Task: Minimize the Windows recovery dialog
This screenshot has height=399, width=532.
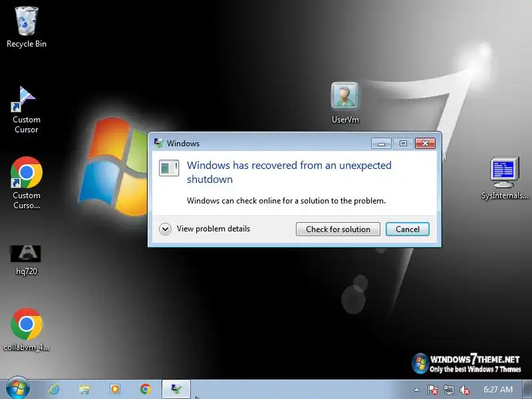Action: tap(381, 143)
